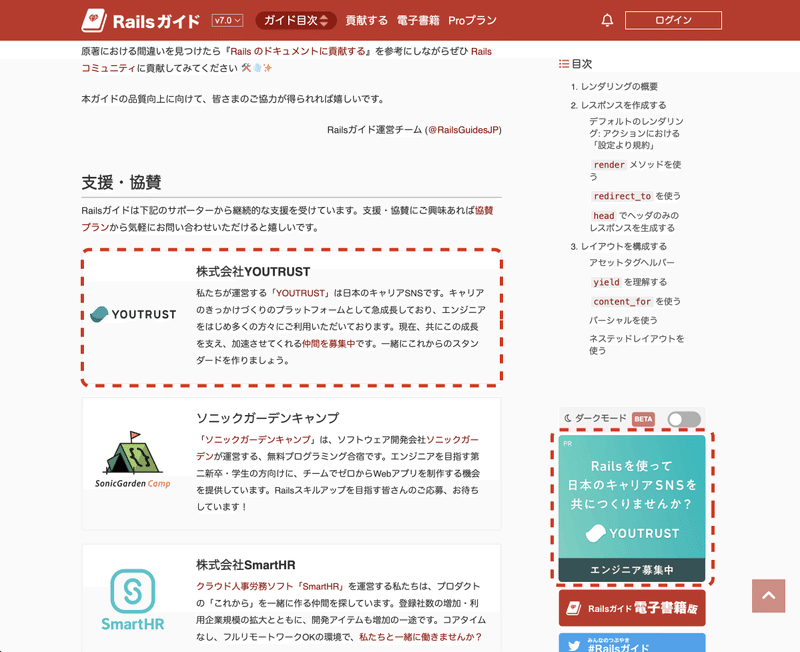Click the SonicGarden Camp logo

[133, 460]
